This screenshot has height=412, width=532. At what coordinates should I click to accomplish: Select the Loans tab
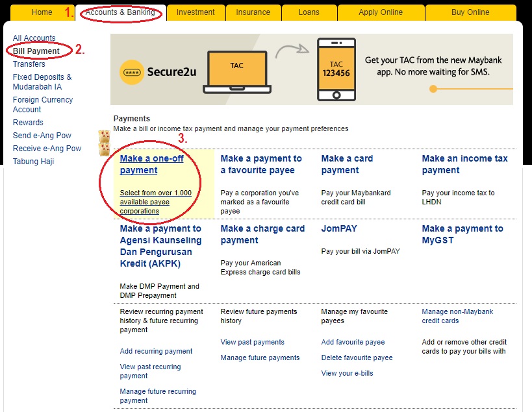click(309, 12)
